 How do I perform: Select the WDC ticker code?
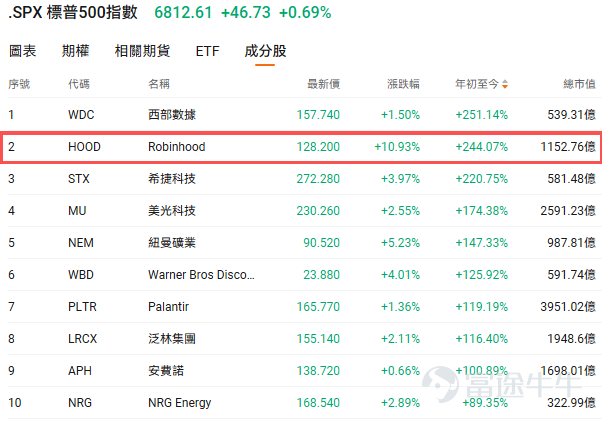pos(81,115)
